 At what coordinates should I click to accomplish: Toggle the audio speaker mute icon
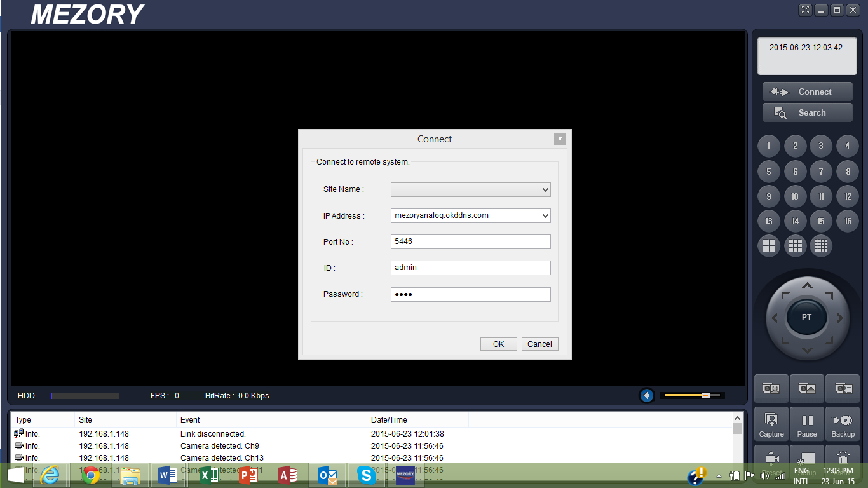click(647, 396)
